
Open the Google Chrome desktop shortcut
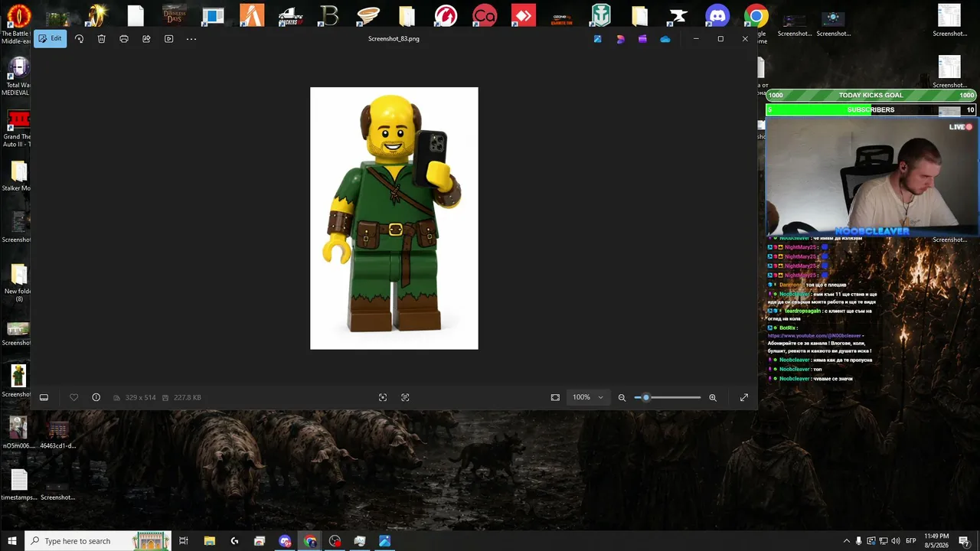pos(756,15)
